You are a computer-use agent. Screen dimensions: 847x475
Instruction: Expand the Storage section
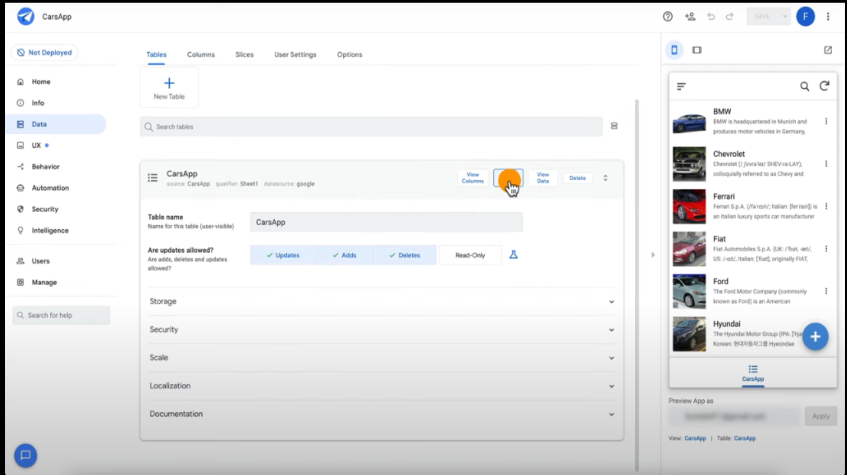point(381,301)
